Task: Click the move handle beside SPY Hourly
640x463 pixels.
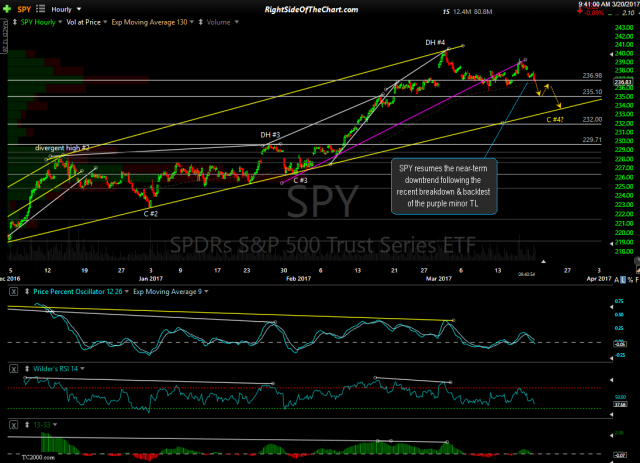Action: point(15,22)
